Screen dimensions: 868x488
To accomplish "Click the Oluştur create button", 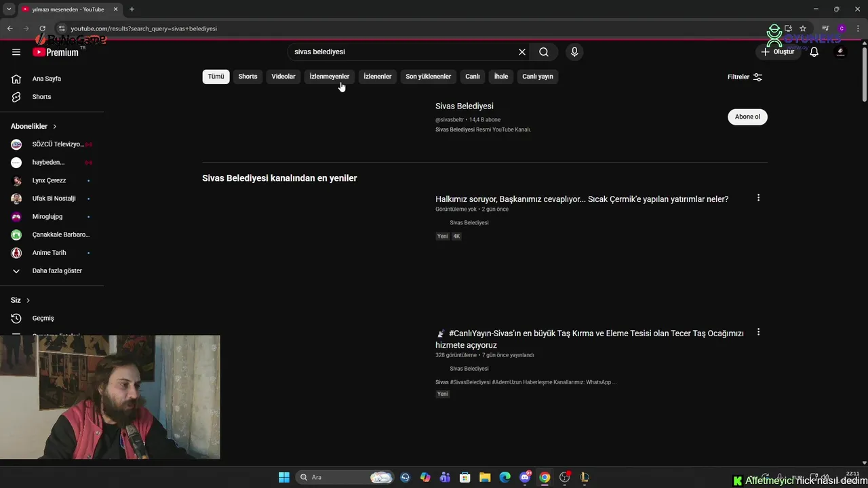I will coord(777,52).
